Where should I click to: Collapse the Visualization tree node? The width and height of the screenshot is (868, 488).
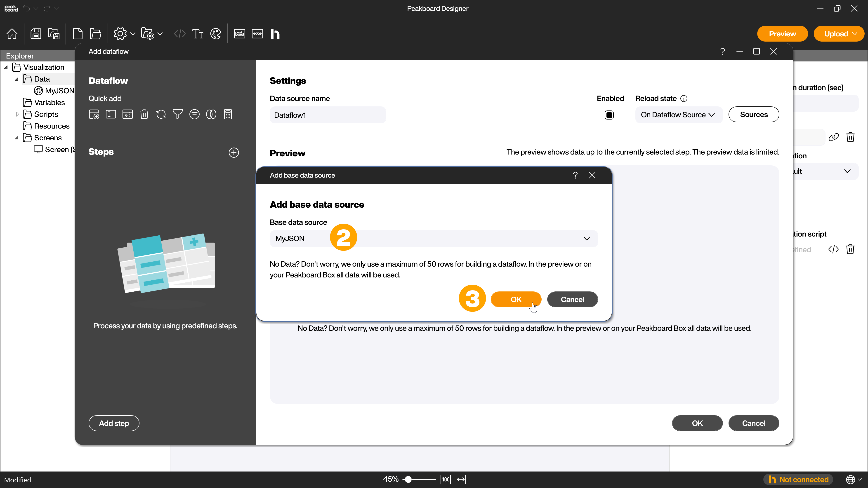6,67
